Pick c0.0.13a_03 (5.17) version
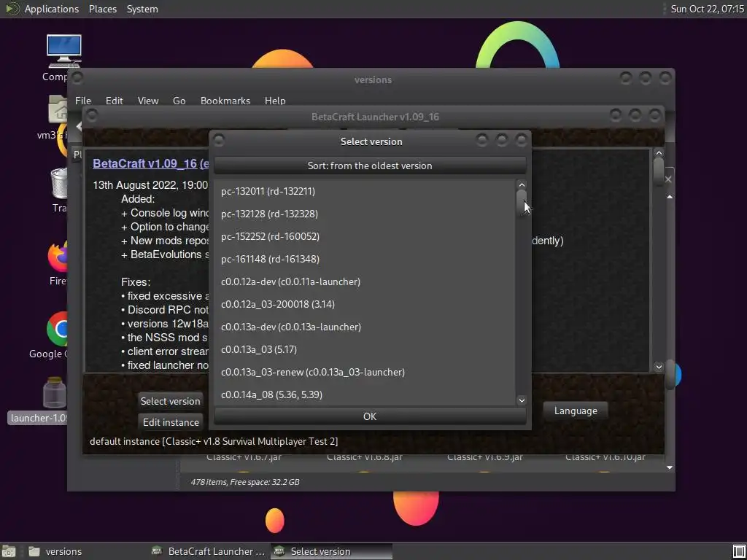The height and width of the screenshot is (560, 747). [x=365, y=349]
